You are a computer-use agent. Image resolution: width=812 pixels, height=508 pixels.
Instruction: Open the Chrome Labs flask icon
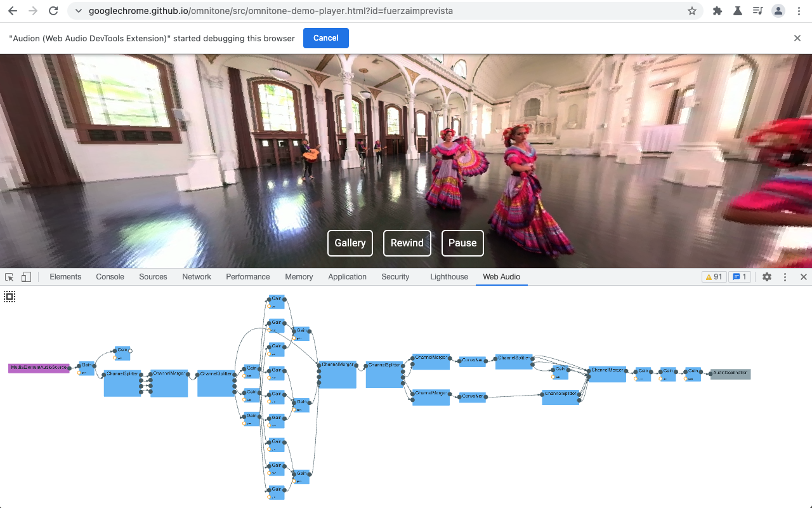tap(737, 11)
